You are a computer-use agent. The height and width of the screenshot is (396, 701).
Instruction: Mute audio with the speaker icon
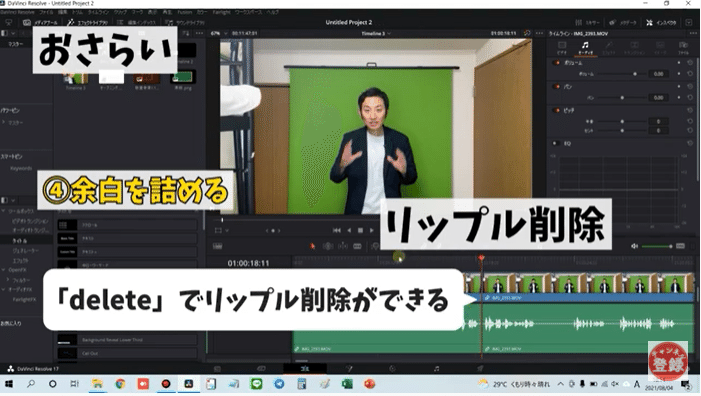click(x=634, y=246)
